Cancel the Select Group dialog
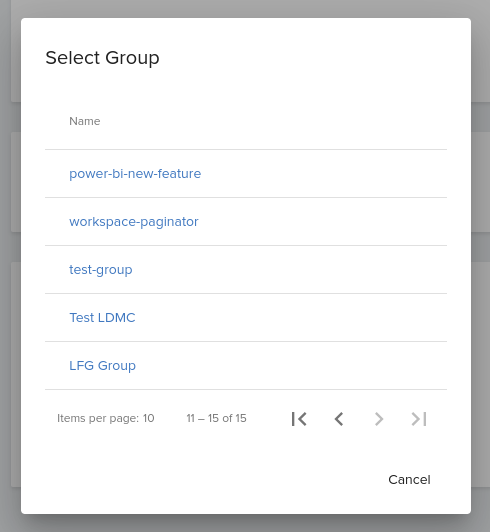 tap(409, 480)
